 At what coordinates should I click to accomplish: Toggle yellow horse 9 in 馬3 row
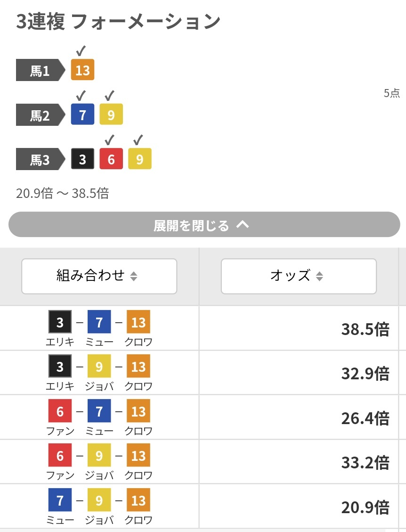(140, 159)
